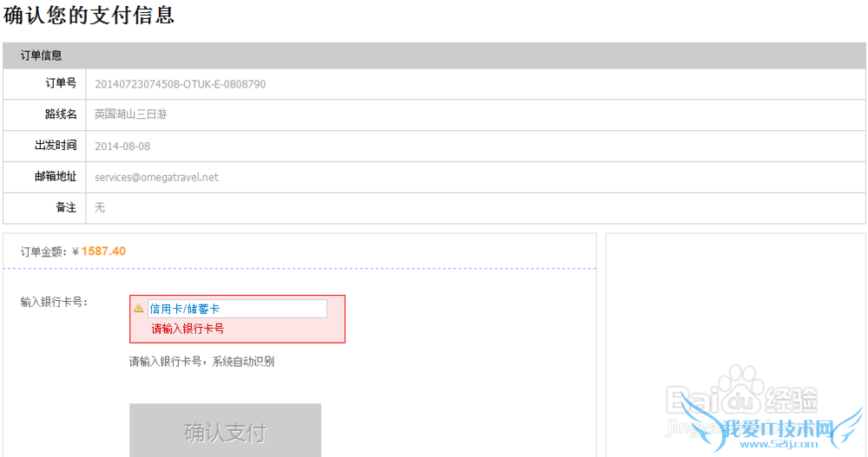The image size is (868, 457).
Task: Click the 确认您的支付信息 page heading
Action: point(89,15)
